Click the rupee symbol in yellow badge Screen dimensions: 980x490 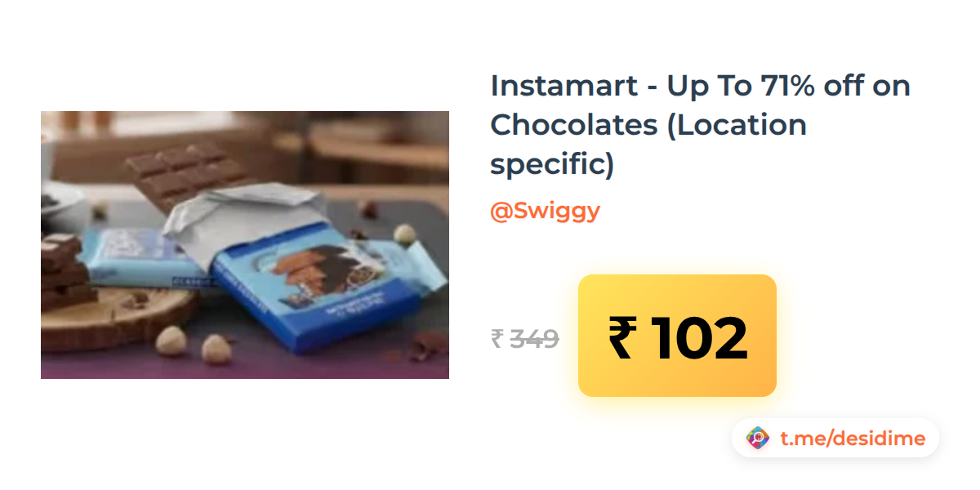[x=621, y=337]
